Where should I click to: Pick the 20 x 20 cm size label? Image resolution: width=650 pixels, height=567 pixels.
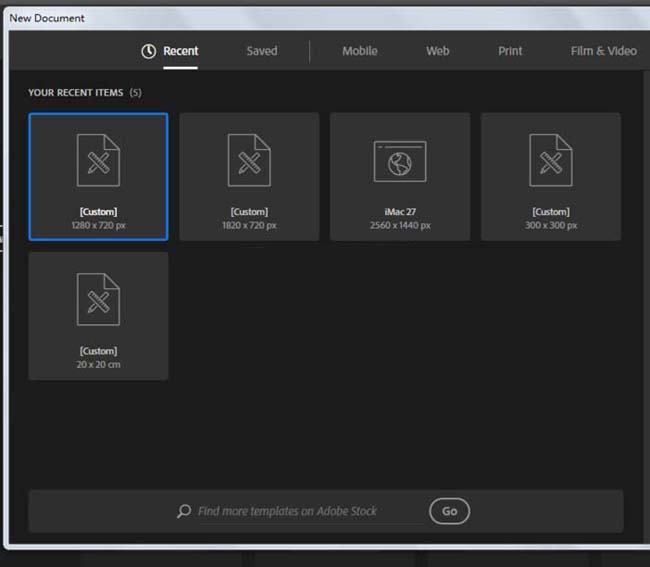pyautogui.click(x=98, y=365)
